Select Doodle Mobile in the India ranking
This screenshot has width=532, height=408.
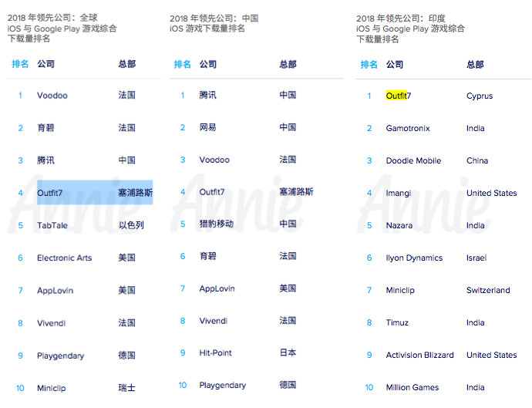coord(413,160)
